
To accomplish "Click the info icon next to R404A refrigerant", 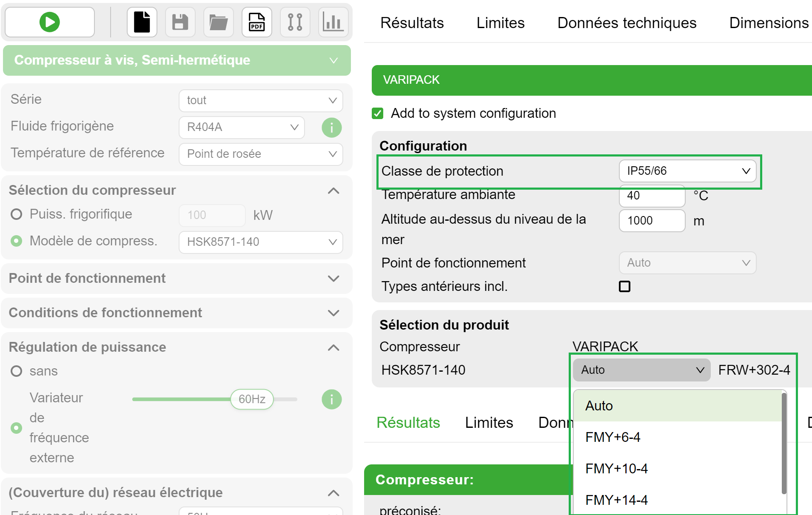I will click(331, 128).
